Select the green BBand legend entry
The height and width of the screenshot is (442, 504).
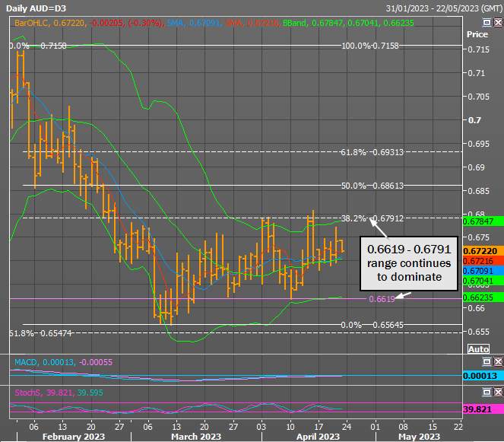coord(348,23)
